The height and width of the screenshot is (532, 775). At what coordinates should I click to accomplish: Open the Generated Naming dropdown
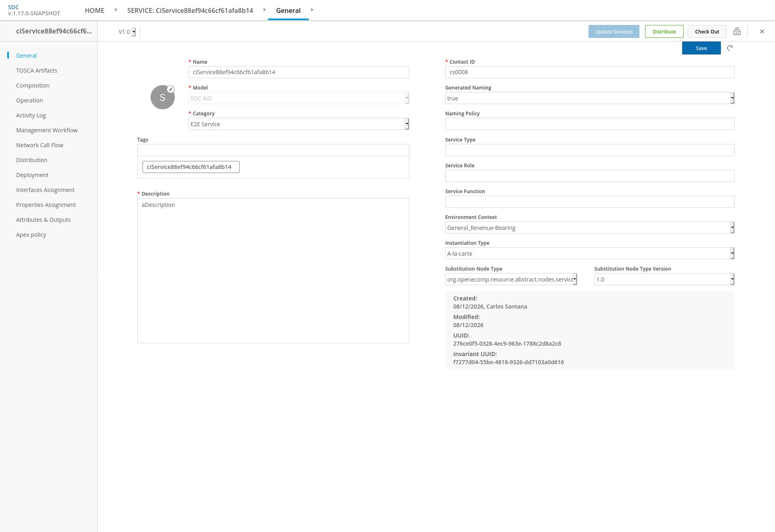click(590, 98)
